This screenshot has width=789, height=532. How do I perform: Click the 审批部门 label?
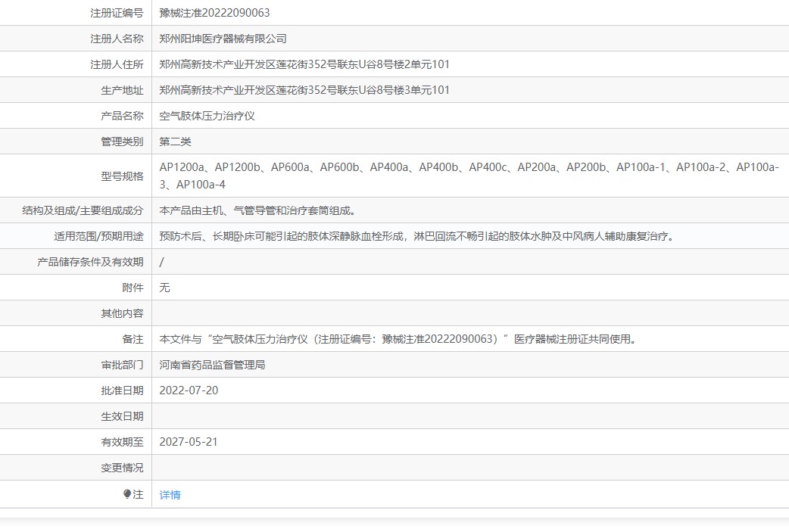click(122, 365)
